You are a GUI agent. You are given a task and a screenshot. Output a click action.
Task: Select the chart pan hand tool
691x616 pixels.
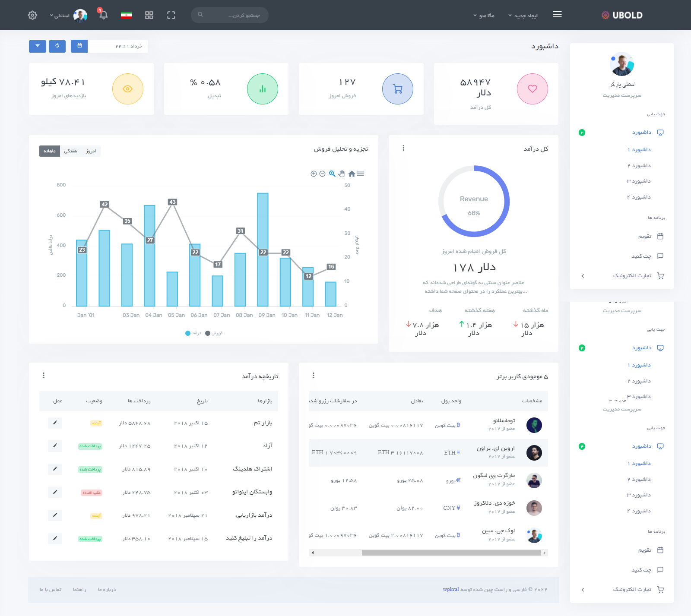[x=342, y=174]
